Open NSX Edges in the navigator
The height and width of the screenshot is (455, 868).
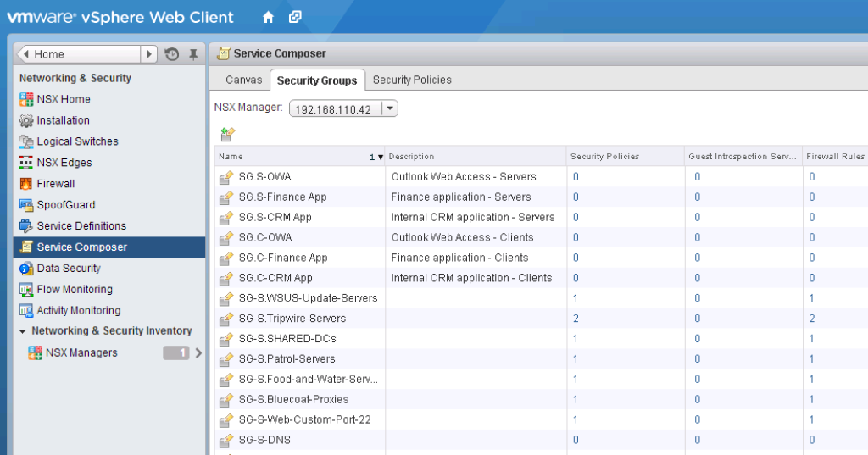pos(64,162)
